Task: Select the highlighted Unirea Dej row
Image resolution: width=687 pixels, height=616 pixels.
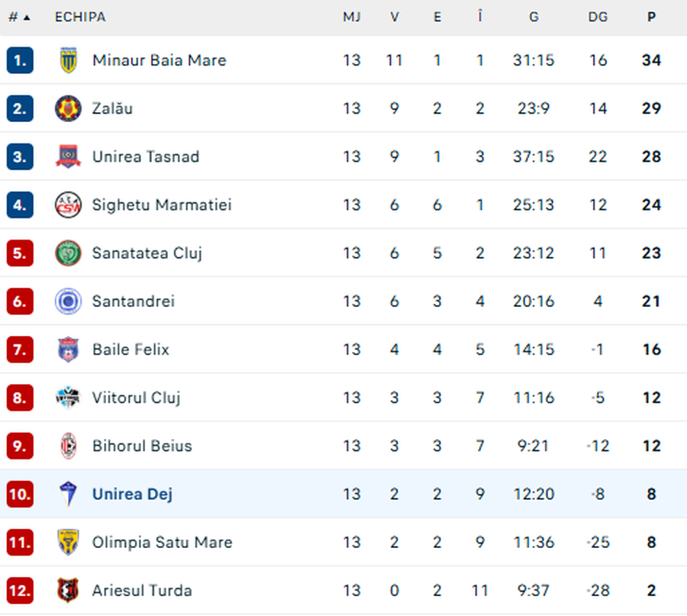Action: pos(343,494)
